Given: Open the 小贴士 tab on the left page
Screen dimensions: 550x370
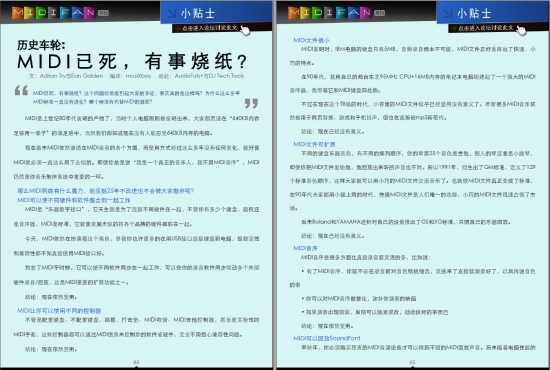Looking at the screenshot, I should tap(216, 13).
